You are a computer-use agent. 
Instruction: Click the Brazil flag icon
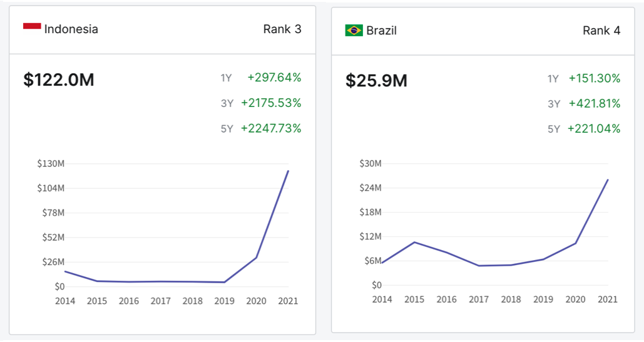[x=354, y=30]
